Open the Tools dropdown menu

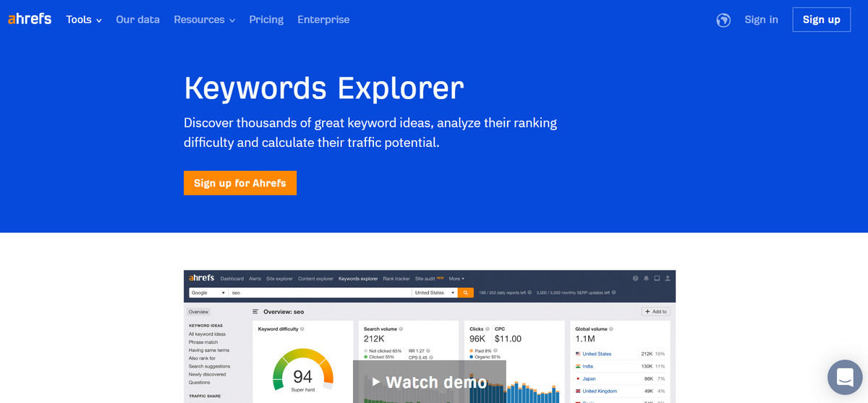click(x=84, y=20)
